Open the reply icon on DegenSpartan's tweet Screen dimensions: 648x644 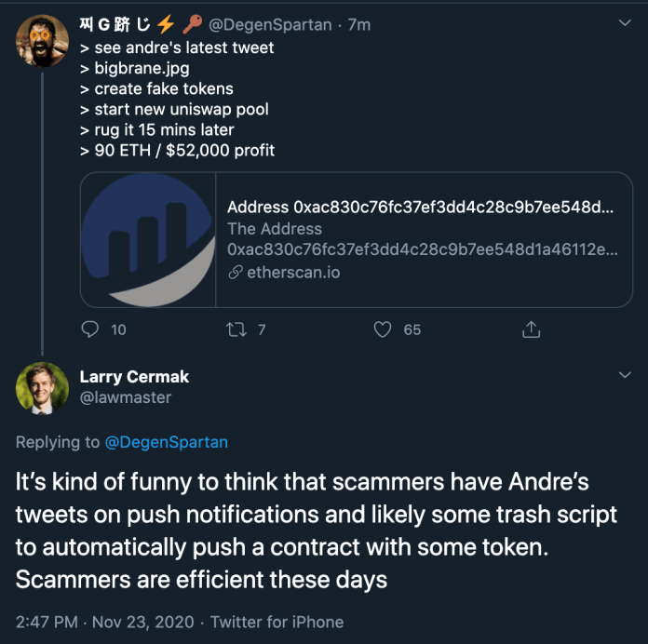(x=90, y=329)
